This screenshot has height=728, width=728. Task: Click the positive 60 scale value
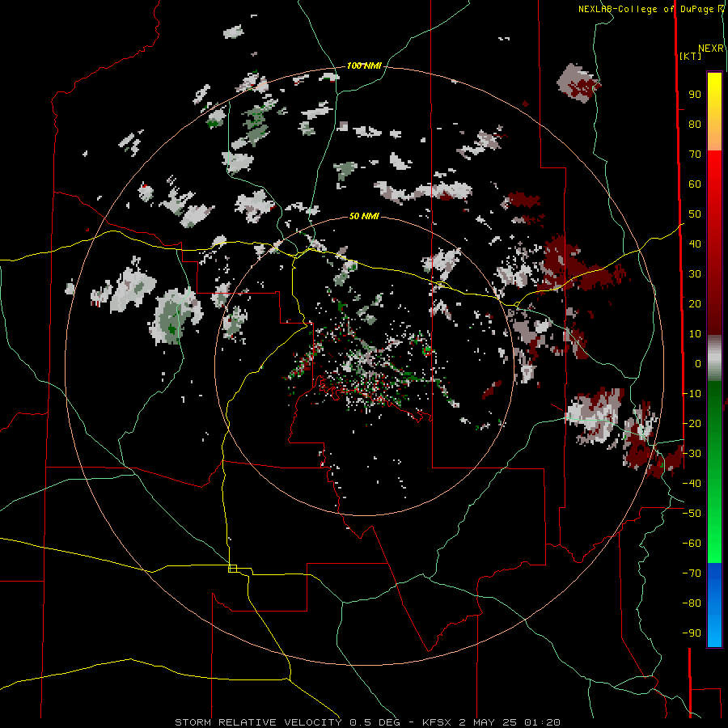pyautogui.click(x=695, y=184)
